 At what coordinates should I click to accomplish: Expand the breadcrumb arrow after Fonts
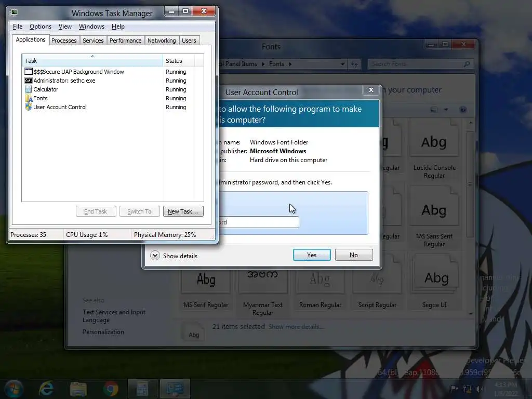[x=290, y=64]
